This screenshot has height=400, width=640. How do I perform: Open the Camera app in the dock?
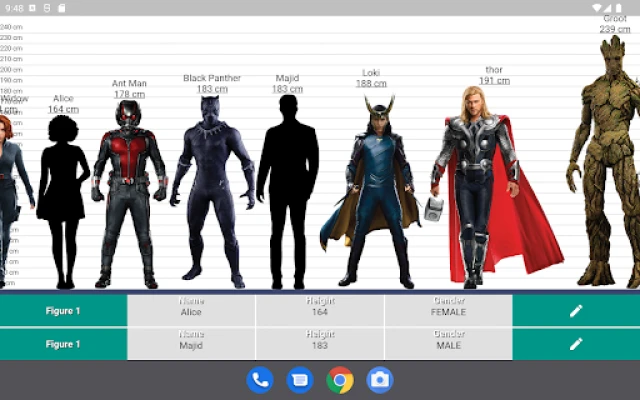(380, 380)
